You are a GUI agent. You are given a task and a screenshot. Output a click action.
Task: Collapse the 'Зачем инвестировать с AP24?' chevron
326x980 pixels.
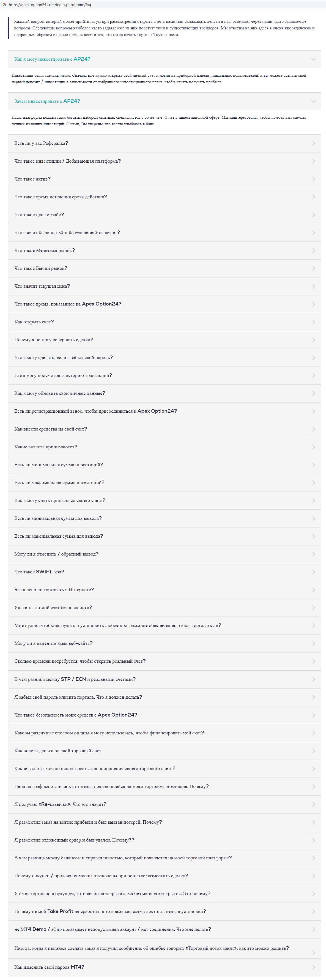point(313,101)
